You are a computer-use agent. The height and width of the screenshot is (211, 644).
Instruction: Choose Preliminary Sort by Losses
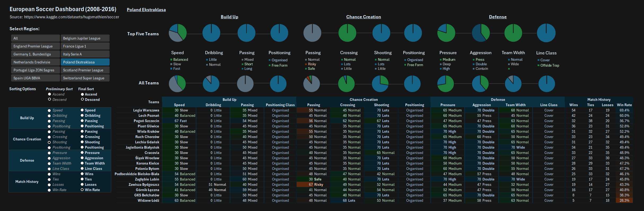tap(49, 185)
